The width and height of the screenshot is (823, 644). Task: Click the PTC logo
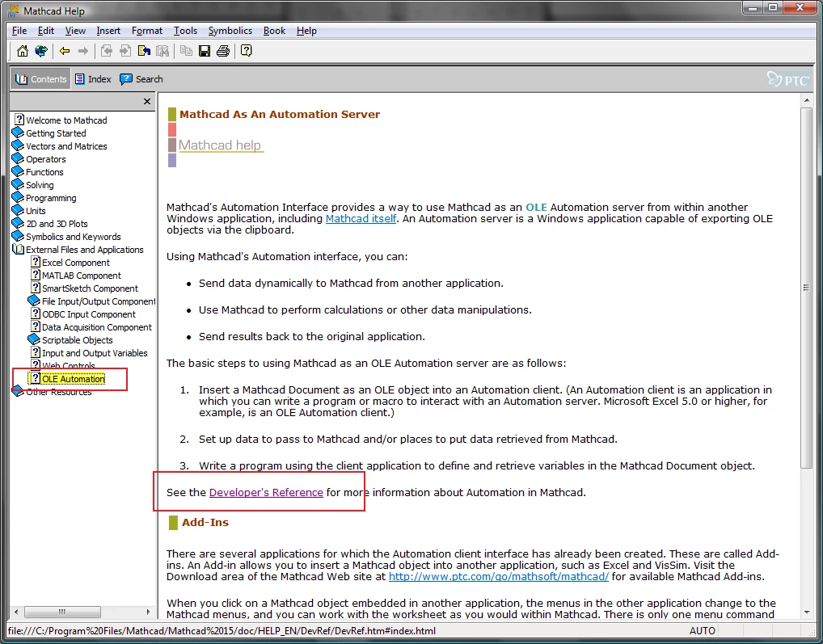coord(788,79)
